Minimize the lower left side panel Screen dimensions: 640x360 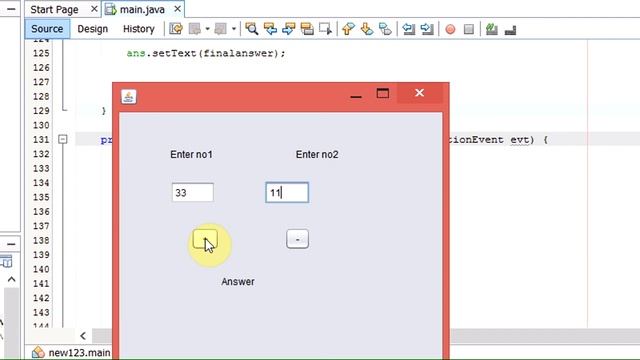[x=11, y=244]
